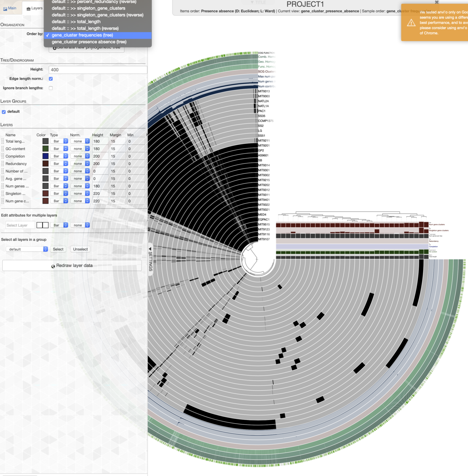Open Type dropdown in multiple layers editor
This screenshot has width=468, height=476.
point(59,225)
